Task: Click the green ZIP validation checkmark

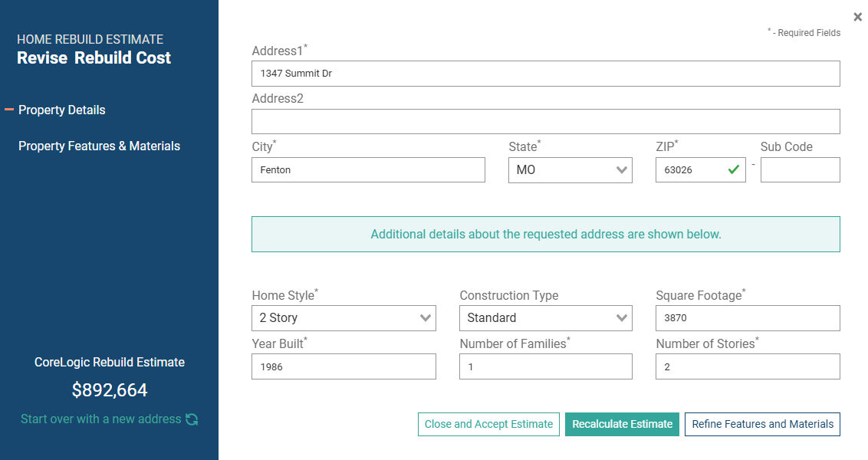Action: [x=734, y=170]
